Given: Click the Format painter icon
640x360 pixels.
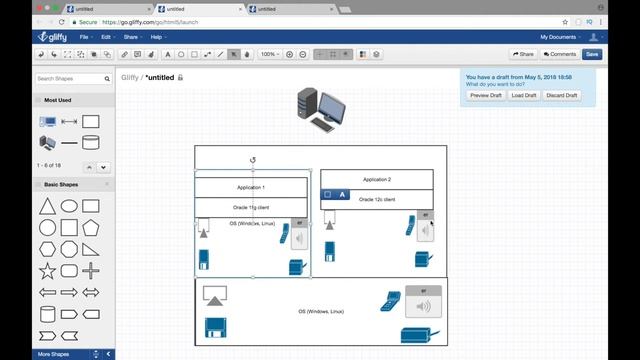Looking at the screenshot, I should tap(151, 54).
